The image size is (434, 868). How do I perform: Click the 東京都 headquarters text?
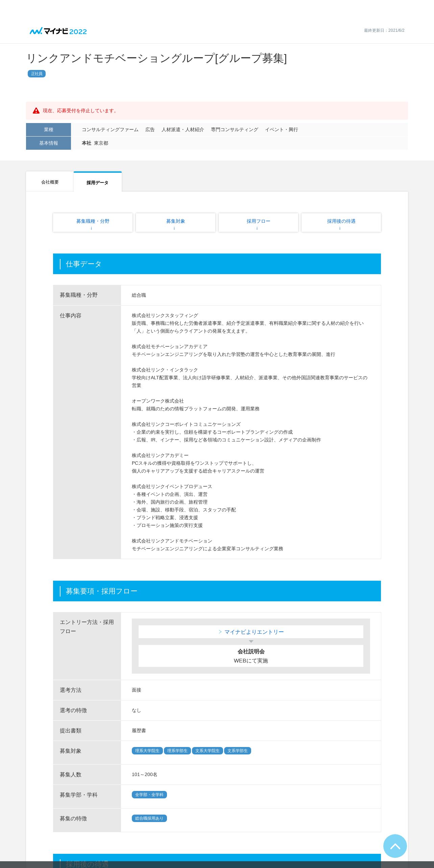pos(101,143)
